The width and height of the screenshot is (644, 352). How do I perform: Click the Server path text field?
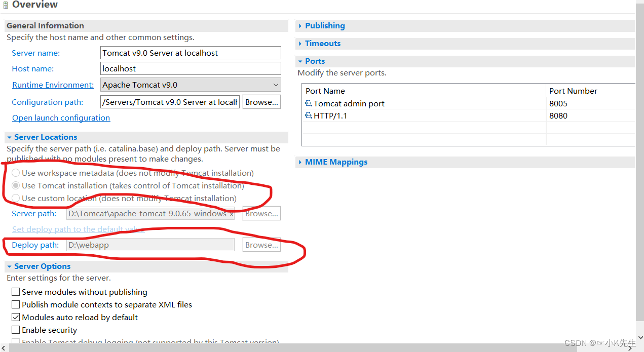click(150, 213)
